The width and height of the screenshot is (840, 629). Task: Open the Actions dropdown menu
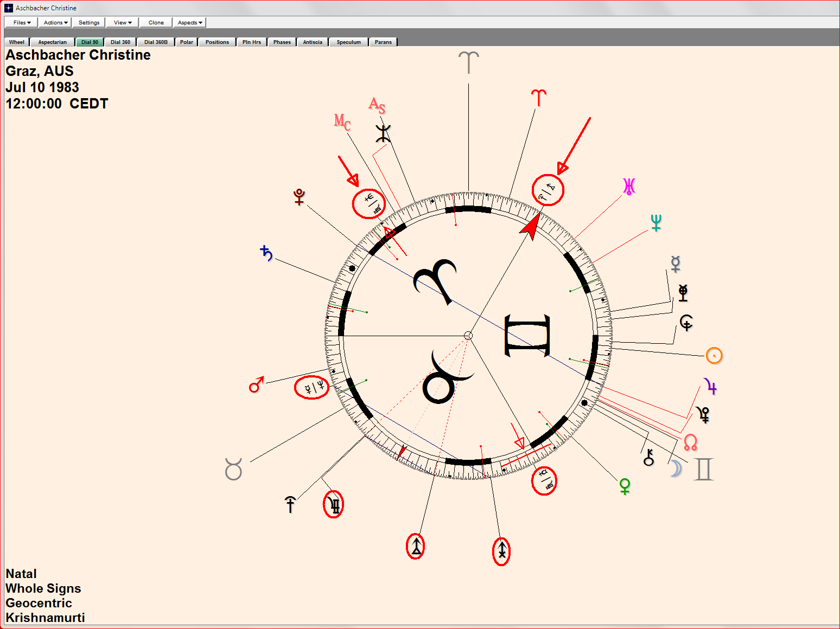coord(55,22)
